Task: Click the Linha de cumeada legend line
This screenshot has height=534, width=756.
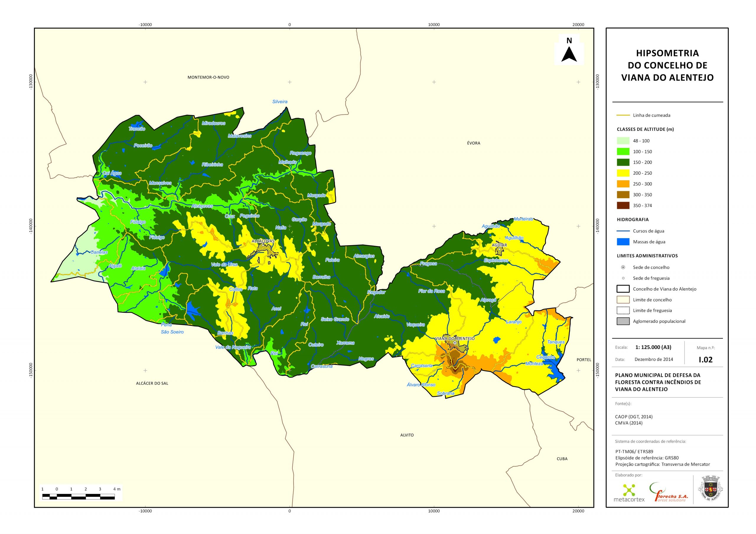Action: (x=623, y=115)
